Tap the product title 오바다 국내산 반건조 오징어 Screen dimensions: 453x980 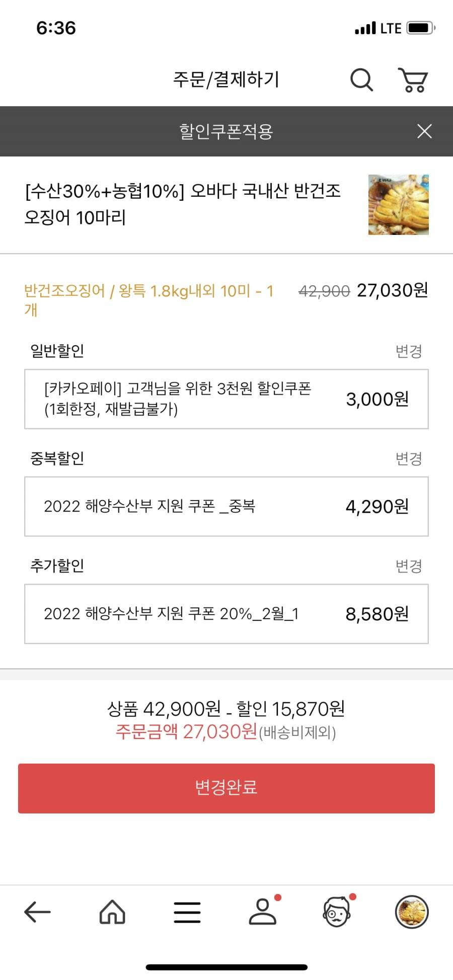coord(183,204)
